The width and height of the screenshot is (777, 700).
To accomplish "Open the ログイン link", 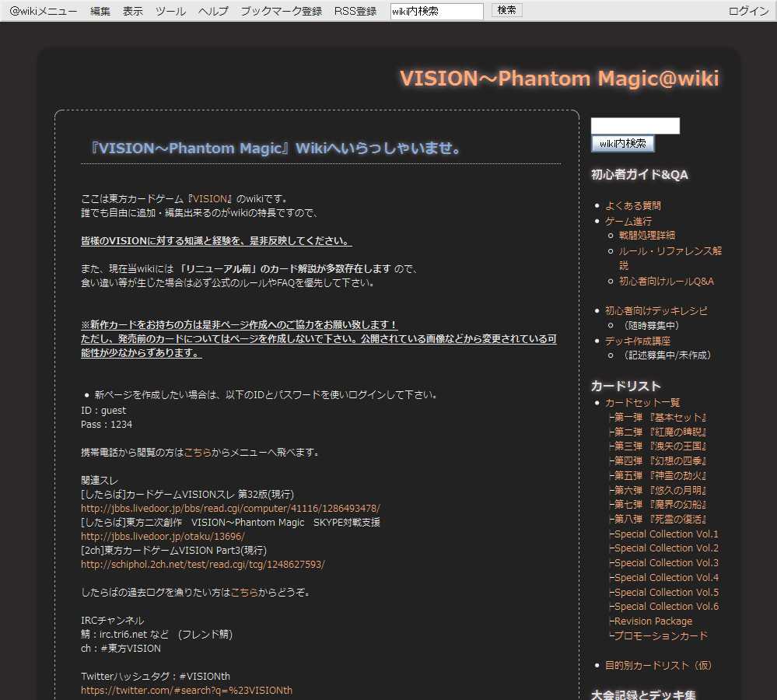I will (x=748, y=11).
